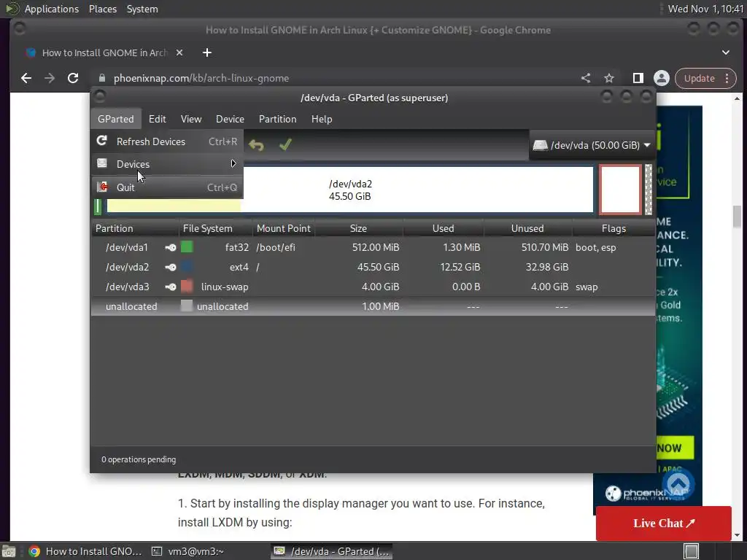The image size is (747, 560).
Task: Click the key lock icon beside /dev/vda1
Action: pyautogui.click(x=171, y=248)
